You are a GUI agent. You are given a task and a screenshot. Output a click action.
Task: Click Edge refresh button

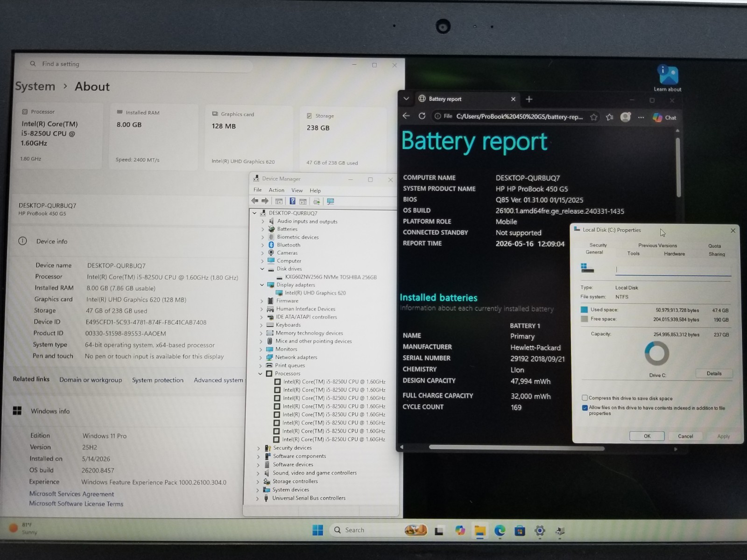tap(422, 116)
